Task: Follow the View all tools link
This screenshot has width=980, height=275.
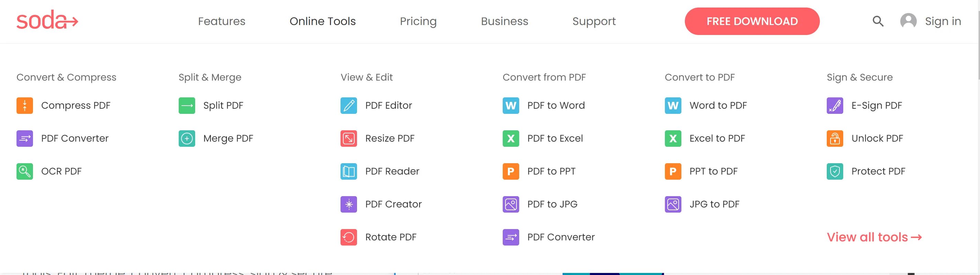Action: pos(874,237)
